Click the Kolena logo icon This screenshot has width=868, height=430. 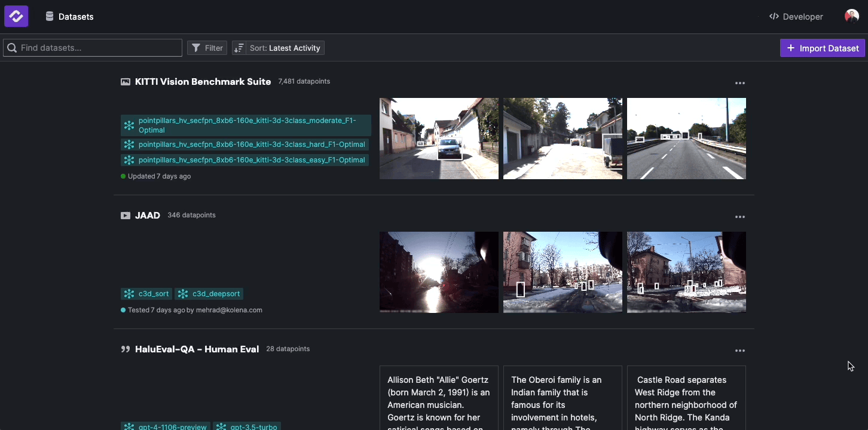(x=16, y=16)
